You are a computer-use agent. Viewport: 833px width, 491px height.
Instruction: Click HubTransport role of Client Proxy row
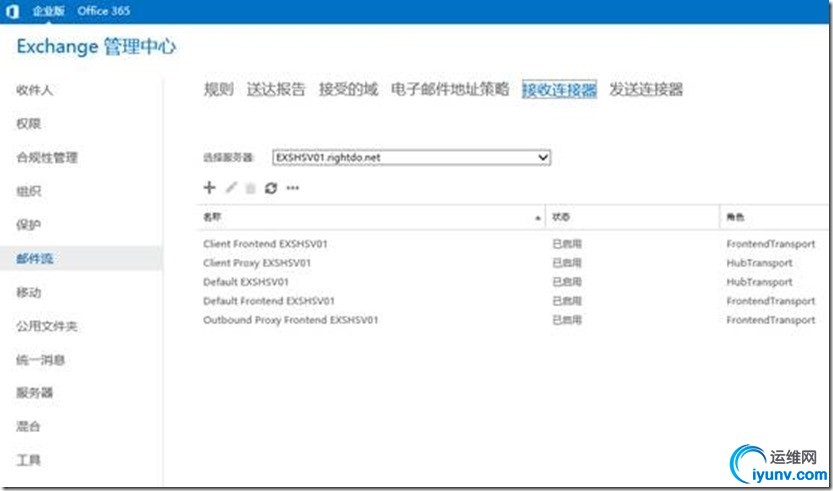pyautogui.click(x=759, y=263)
